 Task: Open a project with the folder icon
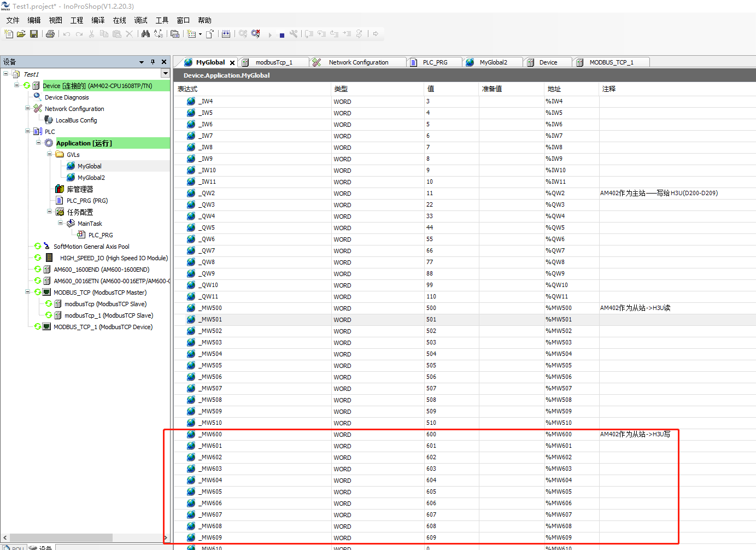(21, 34)
